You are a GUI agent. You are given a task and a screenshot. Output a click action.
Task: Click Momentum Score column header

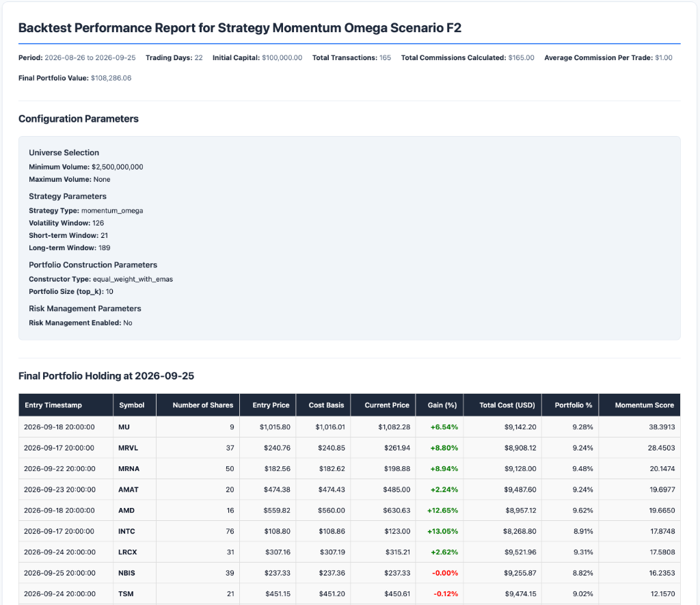639,405
